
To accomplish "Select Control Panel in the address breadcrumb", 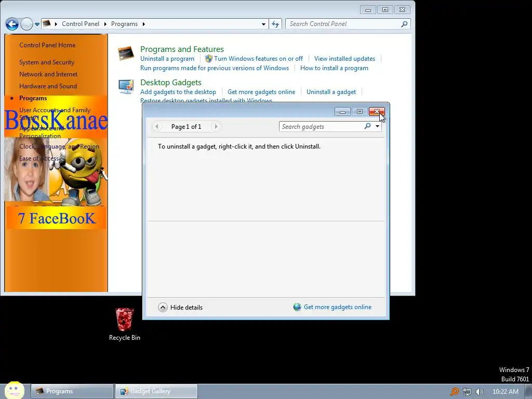I will (x=81, y=24).
